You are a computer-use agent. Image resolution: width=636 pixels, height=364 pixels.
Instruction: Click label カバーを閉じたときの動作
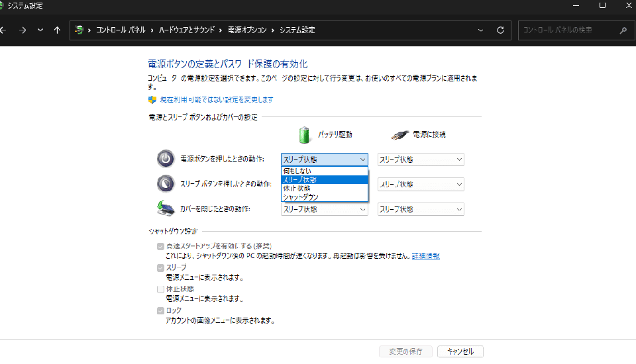coord(215,208)
